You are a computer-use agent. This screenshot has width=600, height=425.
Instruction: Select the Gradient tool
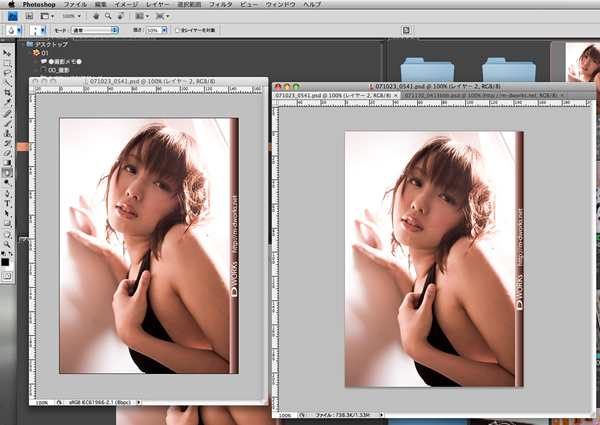(x=7, y=163)
